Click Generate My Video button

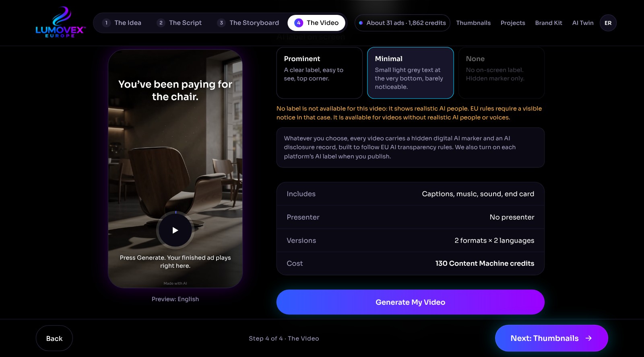[x=411, y=302]
